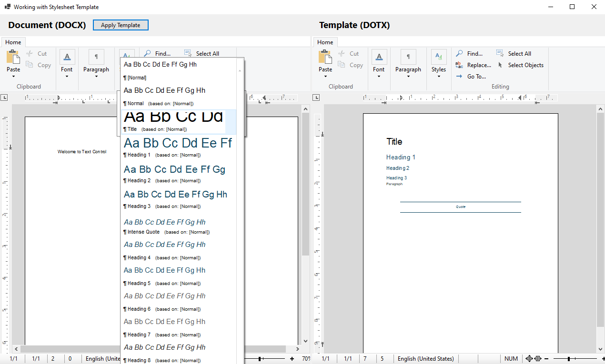Open Home tab in Template ribbon

click(325, 42)
